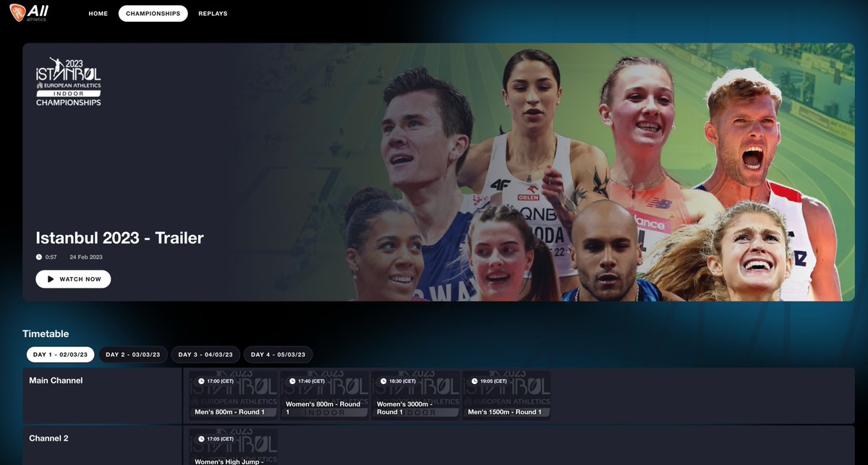Click the 18:30 (CET) clock icon
Image resolution: width=868 pixels, height=465 pixels.
click(x=383, y=381)
